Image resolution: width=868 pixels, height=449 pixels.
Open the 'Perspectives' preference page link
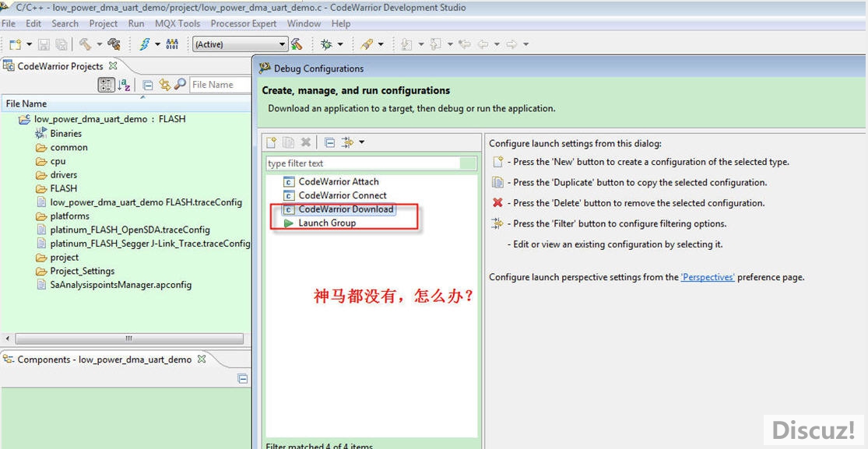pyautogui.click(x=708, y=277)
